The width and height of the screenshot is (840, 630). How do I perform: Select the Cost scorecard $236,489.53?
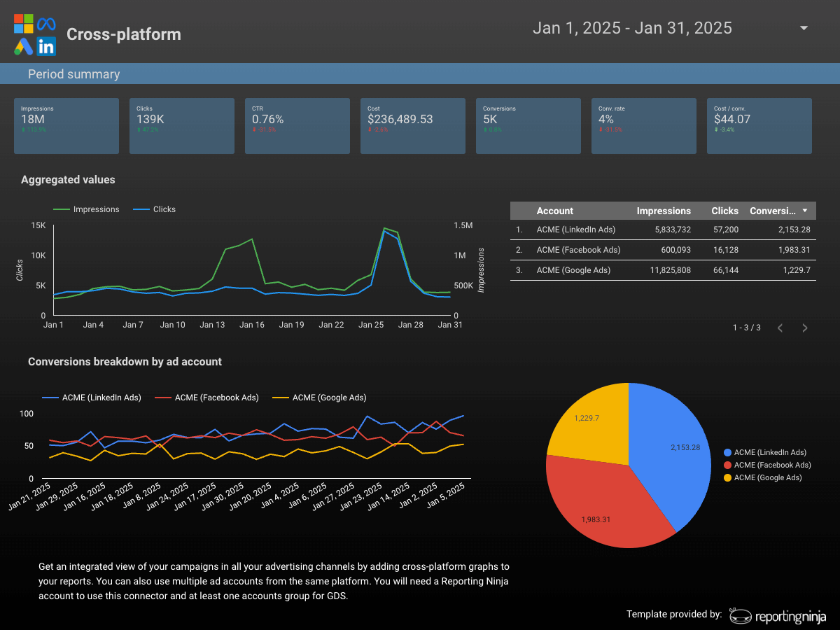click(x=413, y=126)
